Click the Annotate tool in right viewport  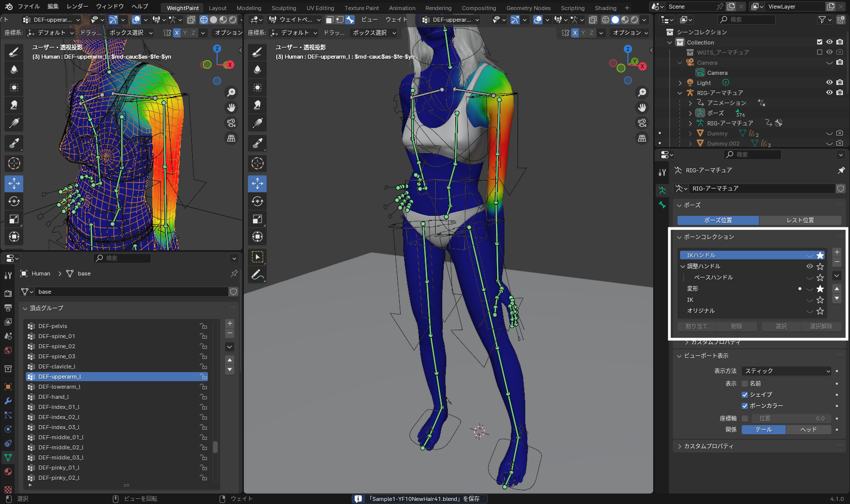pyautogui.click(x=258, y=275)
